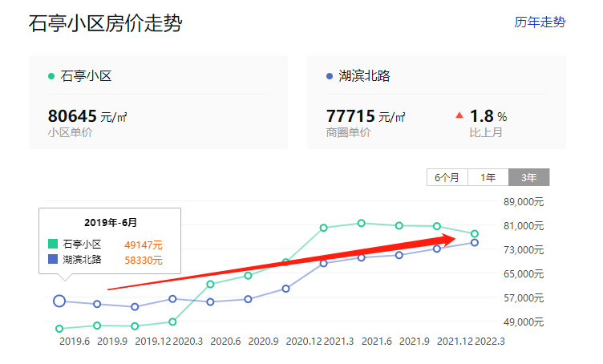
Task: Click the blue 2020.3 data point
Action: (172, 299)
